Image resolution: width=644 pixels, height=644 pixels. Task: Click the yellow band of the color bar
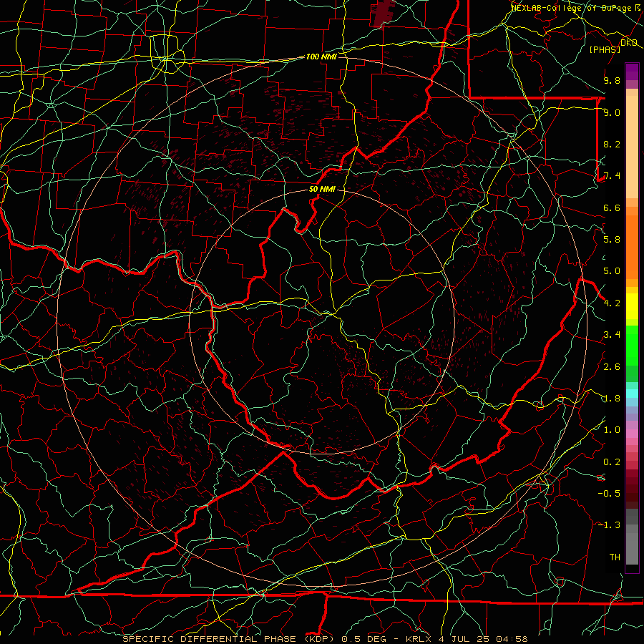(632, 306)
